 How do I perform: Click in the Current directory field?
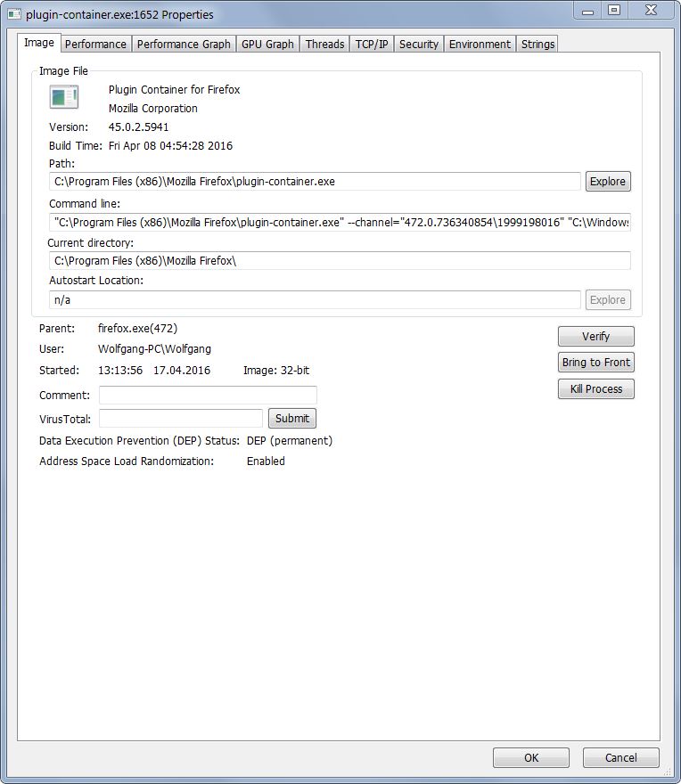(x=340, y=261)
